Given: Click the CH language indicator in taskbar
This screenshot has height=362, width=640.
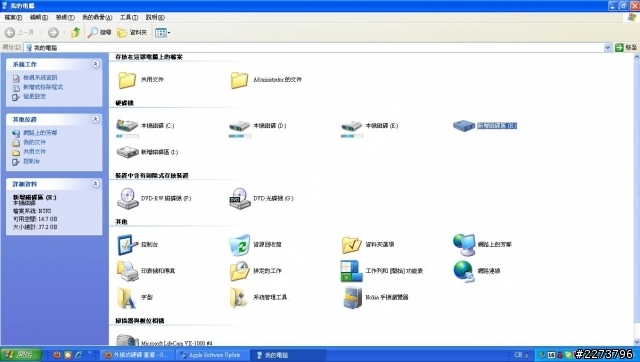Looking at the screenshot, I should tap(518, 355).
